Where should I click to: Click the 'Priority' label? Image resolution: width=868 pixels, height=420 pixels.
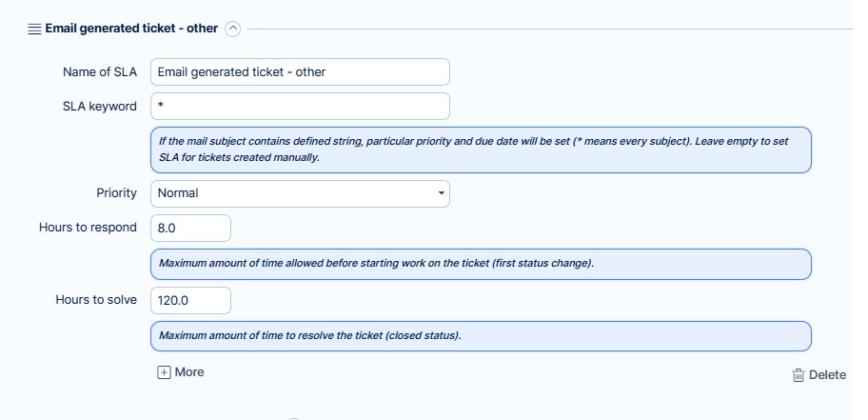click(x=116, y=192)
